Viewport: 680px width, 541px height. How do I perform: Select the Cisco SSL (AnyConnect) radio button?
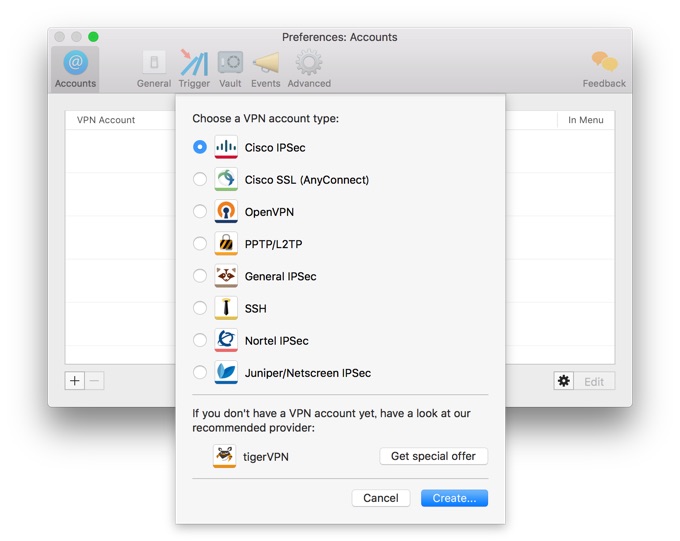coord(200,180)
